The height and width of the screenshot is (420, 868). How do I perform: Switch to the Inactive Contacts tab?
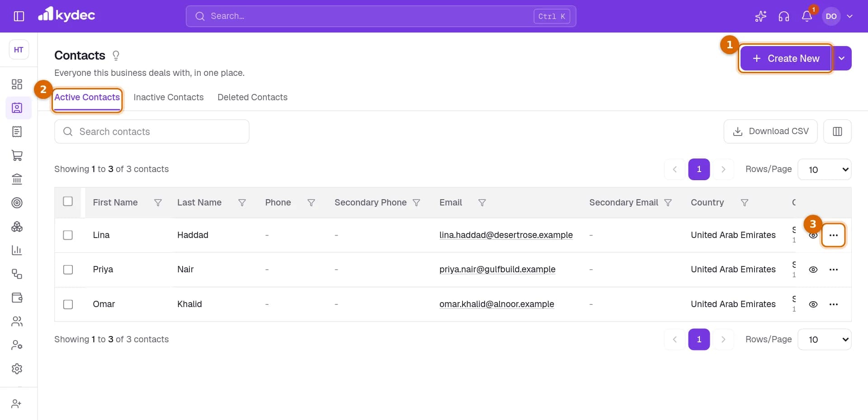[169, 98]
